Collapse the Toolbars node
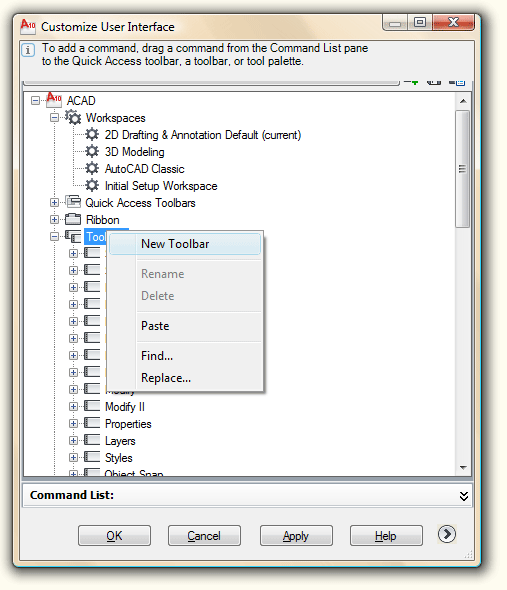 [x=55, y=237]
